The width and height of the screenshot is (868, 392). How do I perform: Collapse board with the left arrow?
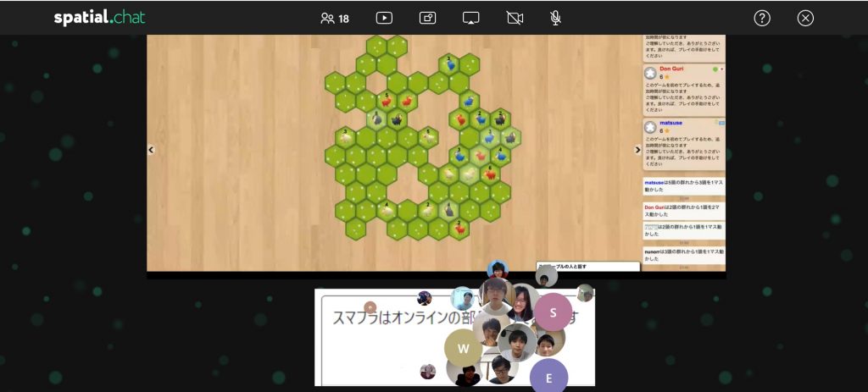(x=151, y=150)
